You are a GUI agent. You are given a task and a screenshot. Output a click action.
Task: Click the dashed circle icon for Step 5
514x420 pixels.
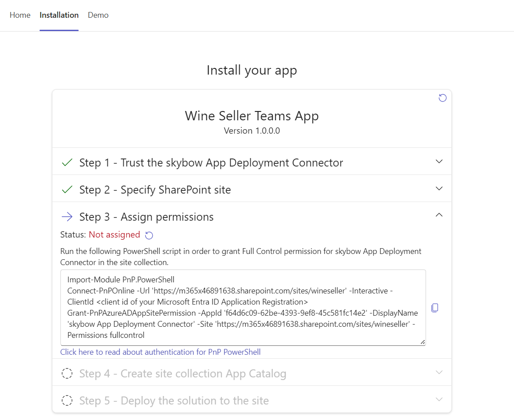tap(67, 400)
